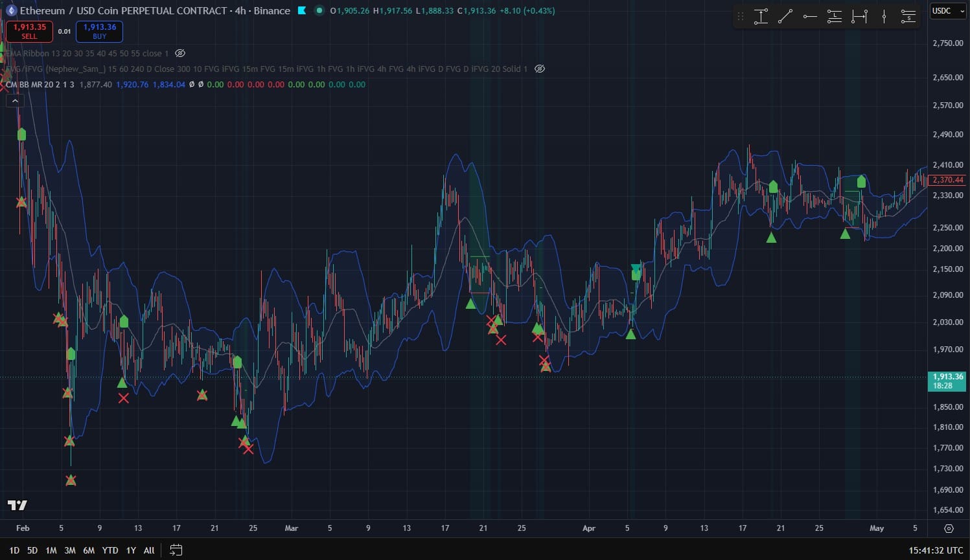Click the red 1,913.35 SELL button
970x560 pixels.
[29, 31]
